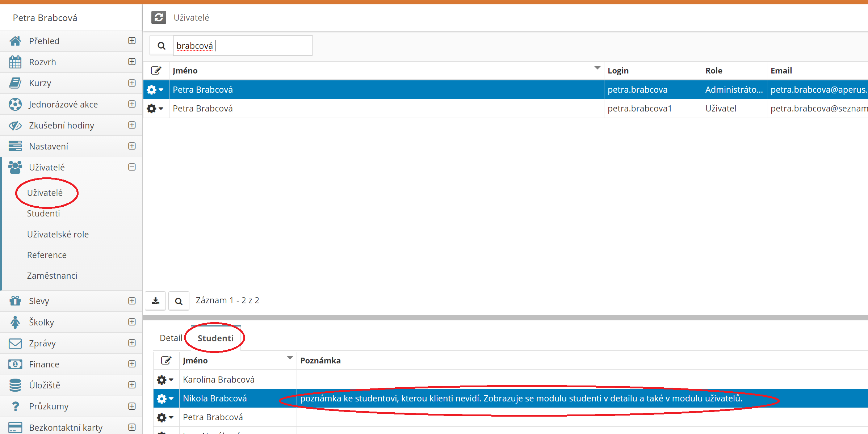Click the Rozvrh calendar icon in sidebar
The image size is (868, 434).
pyautogui.click(x=15, y=62)
